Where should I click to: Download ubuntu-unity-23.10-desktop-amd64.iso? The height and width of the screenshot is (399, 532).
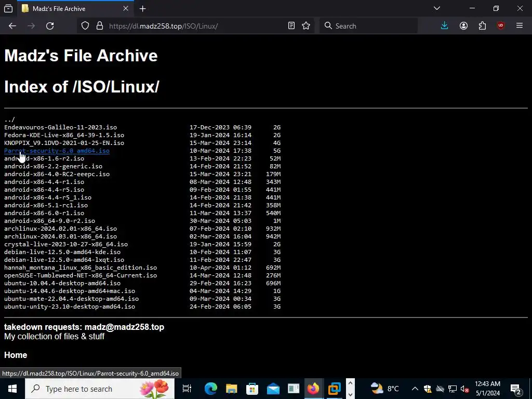point(70,307)
